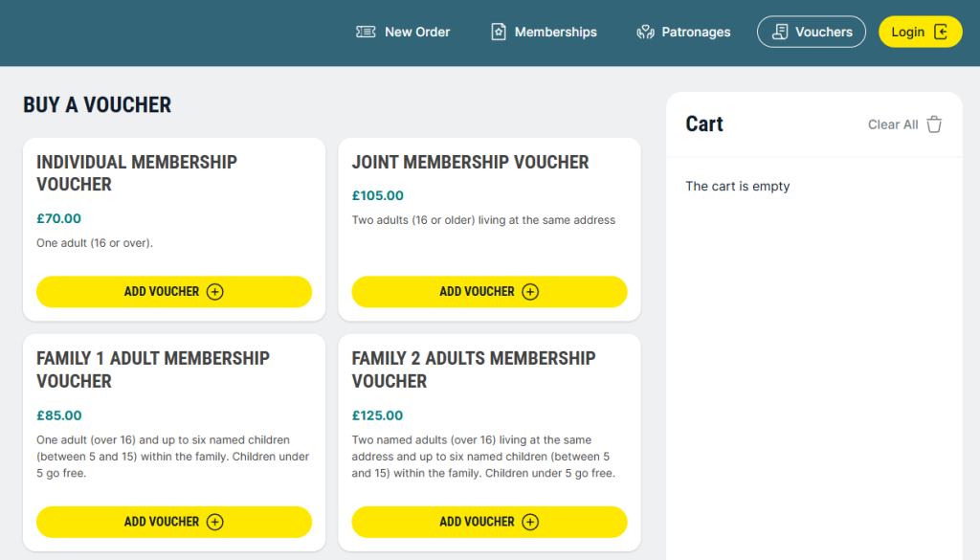Click the Memberships badge icon
This screenshot has height=560, width=980.
click(x=499, y=32)
